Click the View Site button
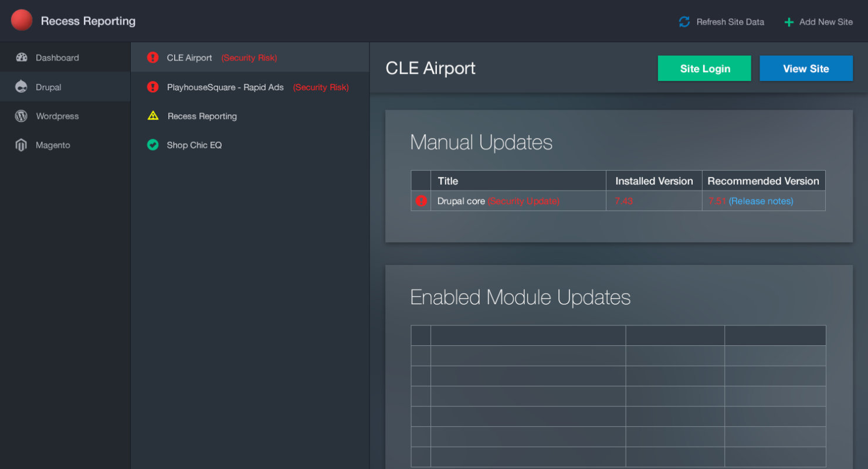The image size is (868, 469). (806, 69)
